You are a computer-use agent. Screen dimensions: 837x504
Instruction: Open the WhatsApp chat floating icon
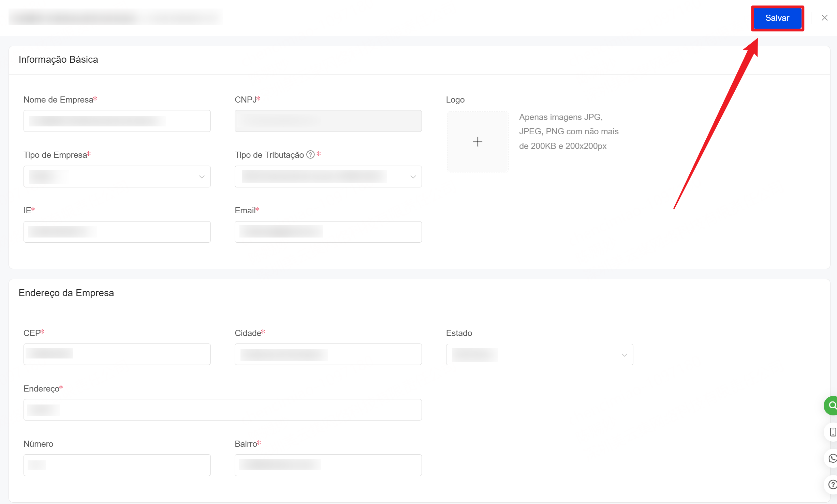(832, 458)
